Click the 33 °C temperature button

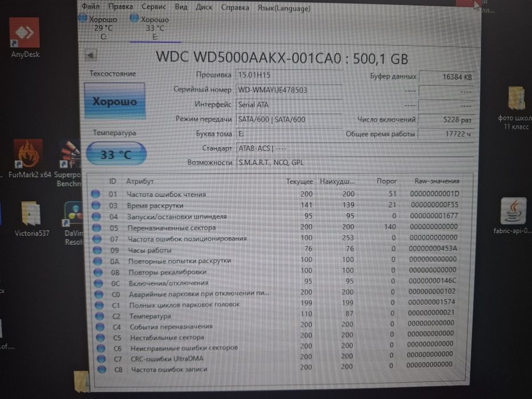[x=116, y=154]
